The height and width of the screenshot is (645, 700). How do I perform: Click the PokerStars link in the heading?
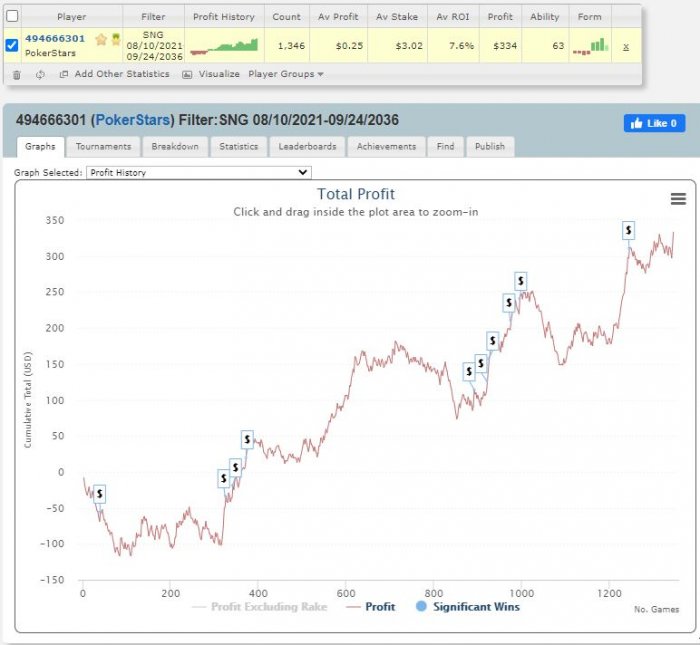coord(133,120)
